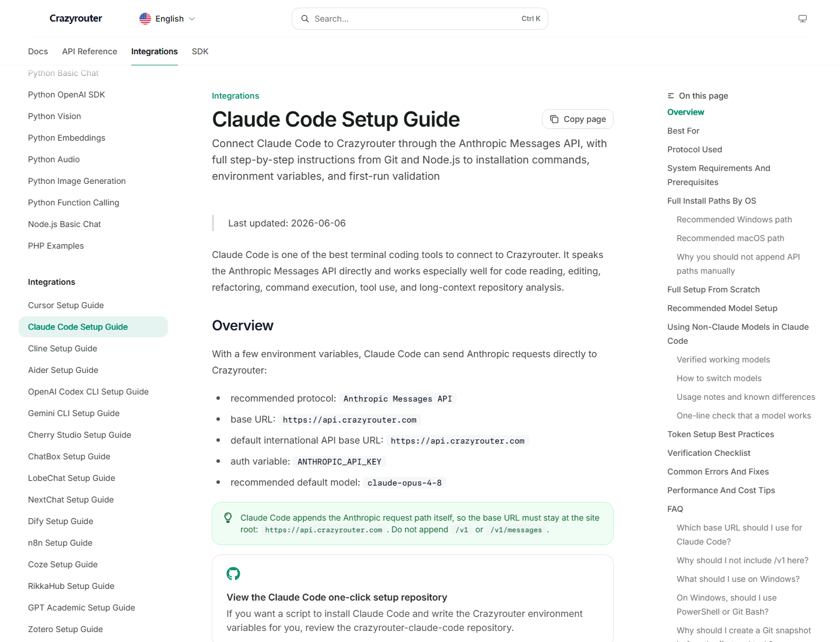Open Node.js Basic Chat page
This screenshot has height=642, width=840.
tap(64, 224)
